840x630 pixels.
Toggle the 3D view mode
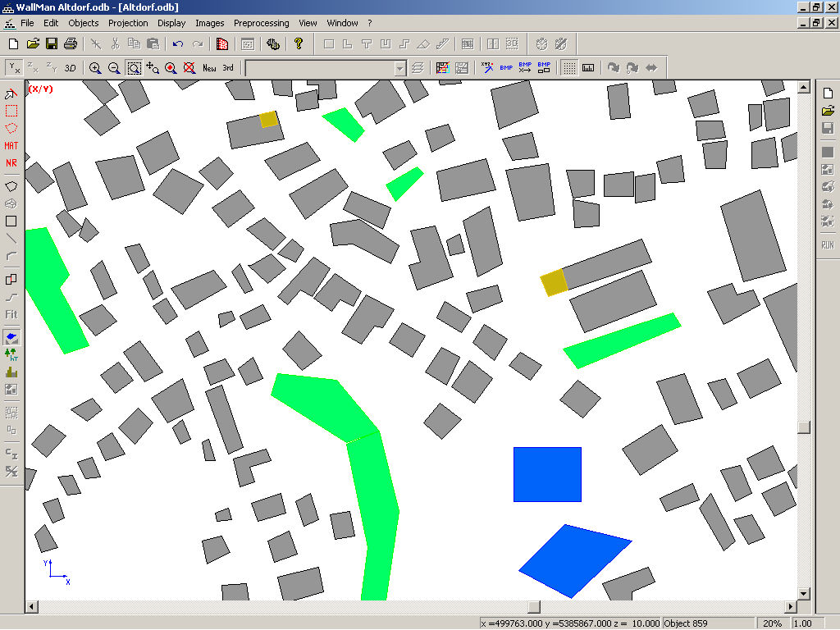click(x=71, y=68)
